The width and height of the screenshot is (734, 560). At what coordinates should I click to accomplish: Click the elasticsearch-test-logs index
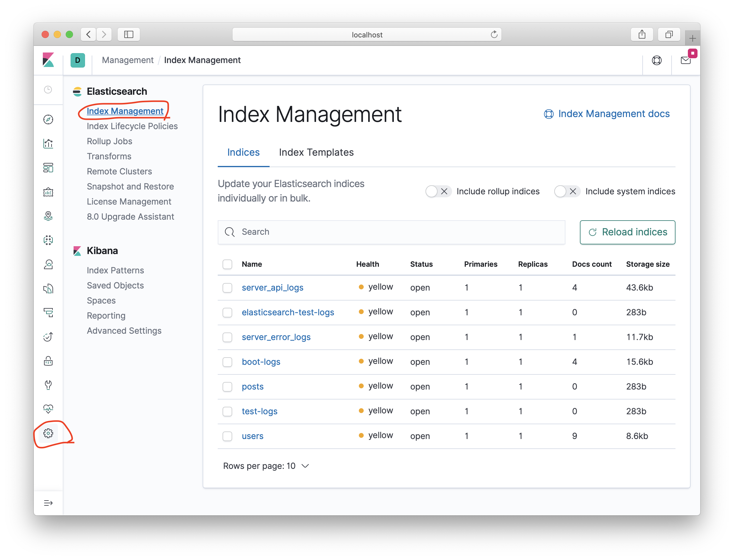pyautogui.click(x=287, y=312)
